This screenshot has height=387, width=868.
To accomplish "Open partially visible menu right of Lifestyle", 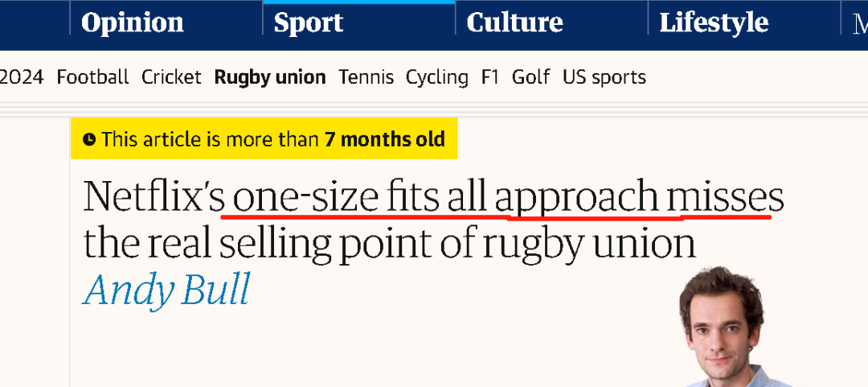I will coord(860,23).
